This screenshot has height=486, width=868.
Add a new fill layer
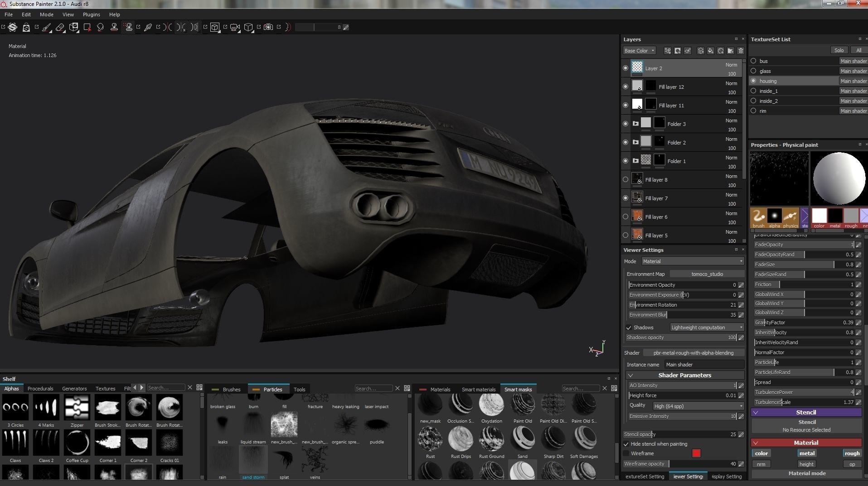pos(711,51)
